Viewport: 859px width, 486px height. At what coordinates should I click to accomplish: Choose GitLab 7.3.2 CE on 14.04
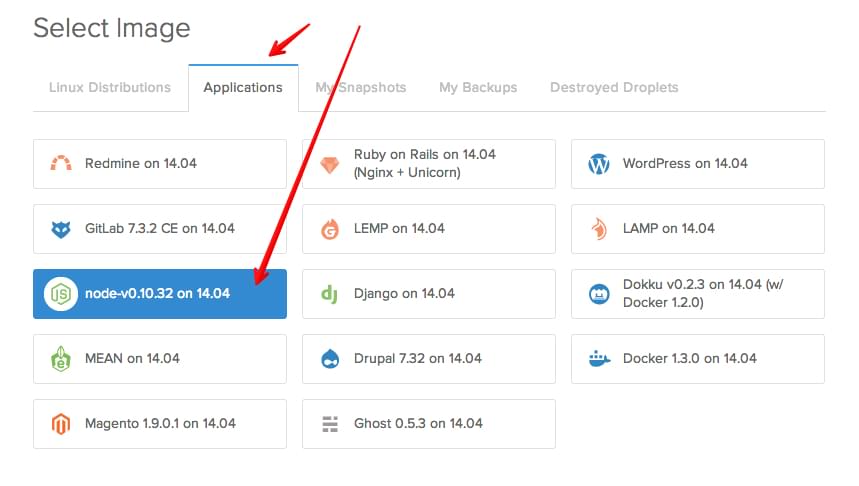160,229
